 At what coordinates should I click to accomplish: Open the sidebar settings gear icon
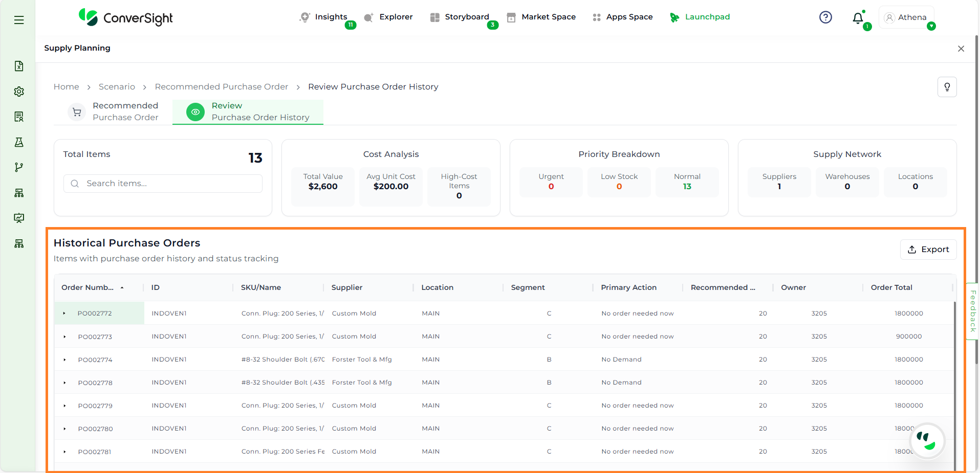click(x=19, y=92)
